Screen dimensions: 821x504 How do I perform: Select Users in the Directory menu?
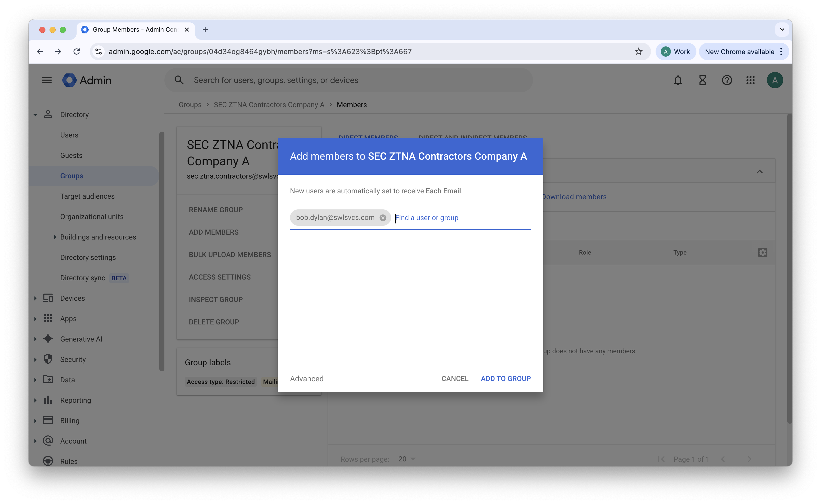point(69,135)
